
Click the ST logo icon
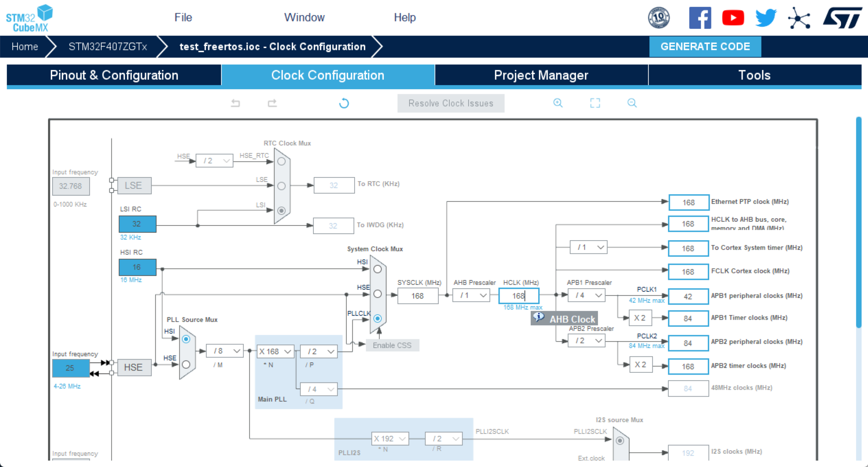(x=842, y=18)
